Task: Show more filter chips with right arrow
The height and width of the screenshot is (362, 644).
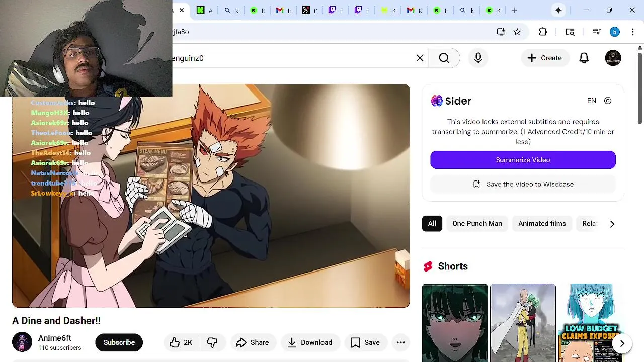Action: pos(612,224)
